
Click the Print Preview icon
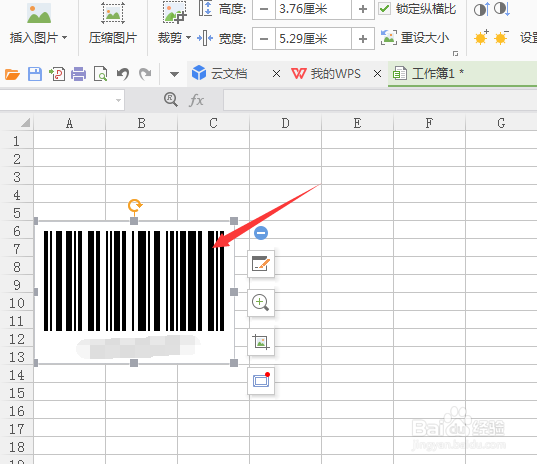[100, 74]
